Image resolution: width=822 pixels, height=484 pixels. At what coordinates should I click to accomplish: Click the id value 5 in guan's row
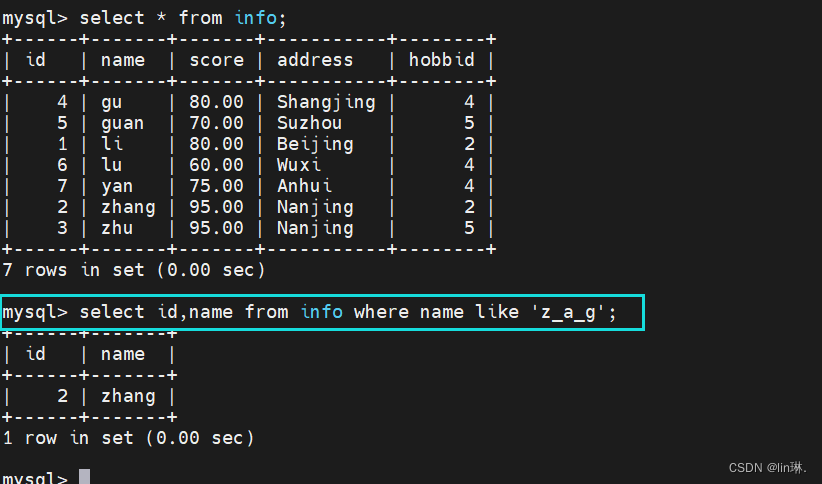point(62,123)
